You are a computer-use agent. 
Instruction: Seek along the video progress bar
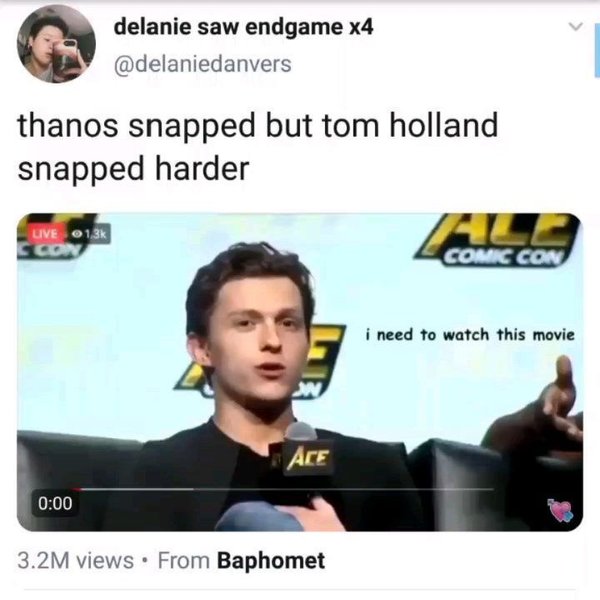click(x=284, y=489)
